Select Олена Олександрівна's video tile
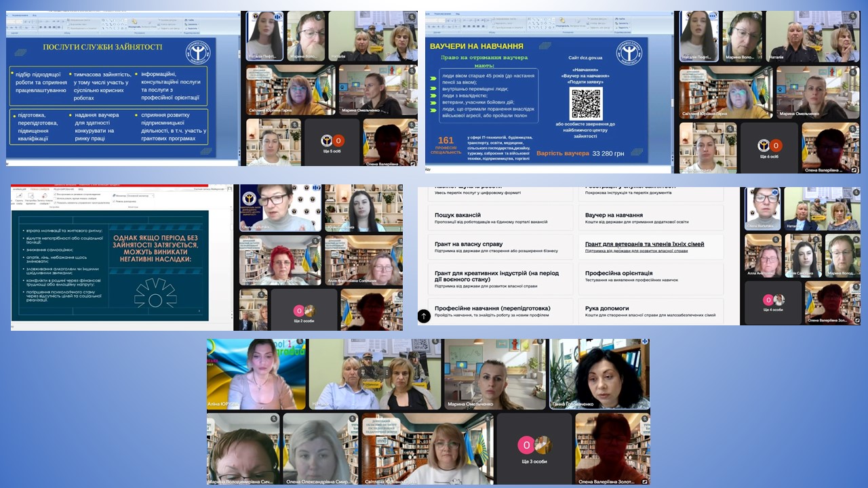The width and height of the screenshot is (868, 488). coord(320,447)
